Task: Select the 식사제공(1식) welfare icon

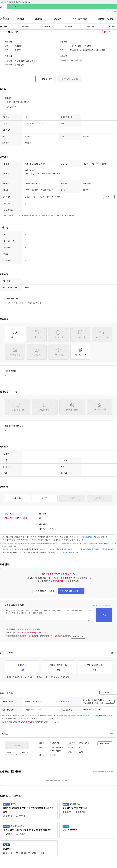Action: [x=80, y=352]
